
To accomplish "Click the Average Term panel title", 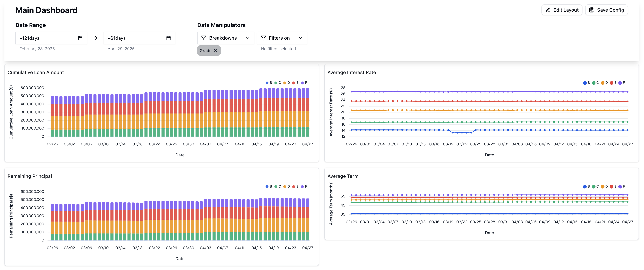I will [343, 176].
